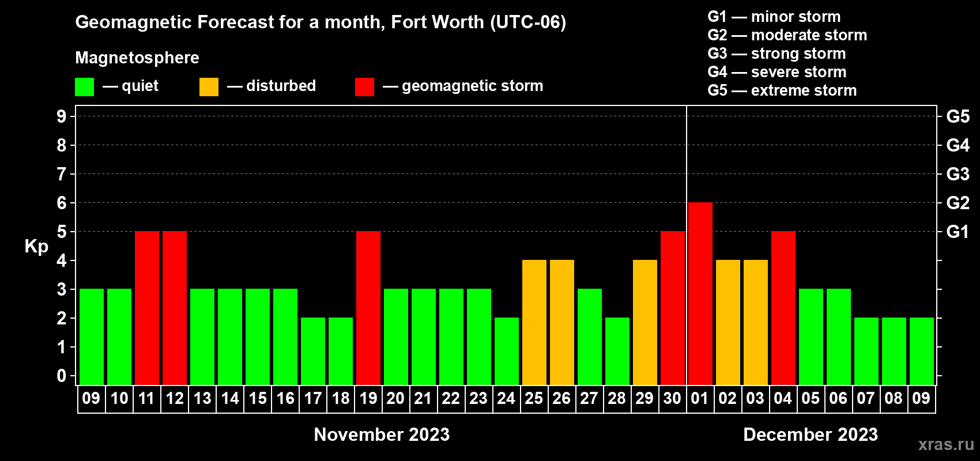Click the green bar for November 28
980x461 pixels.
(617, 351)
